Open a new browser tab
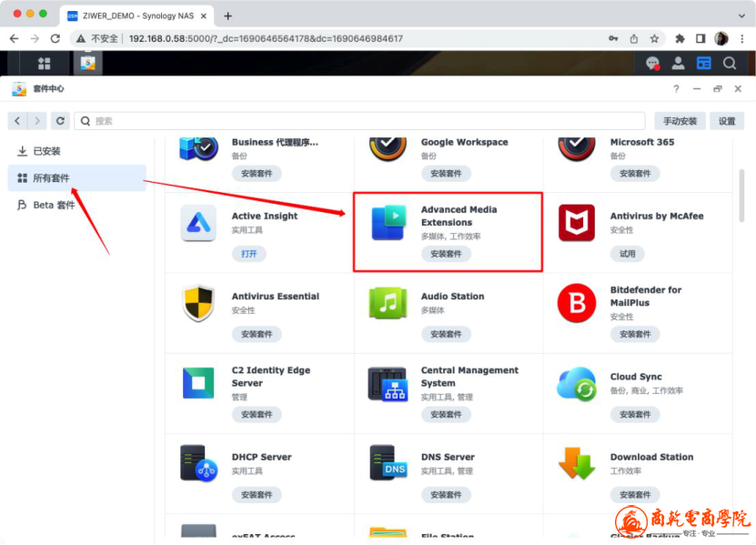756x545 pixels. point(228,15)
